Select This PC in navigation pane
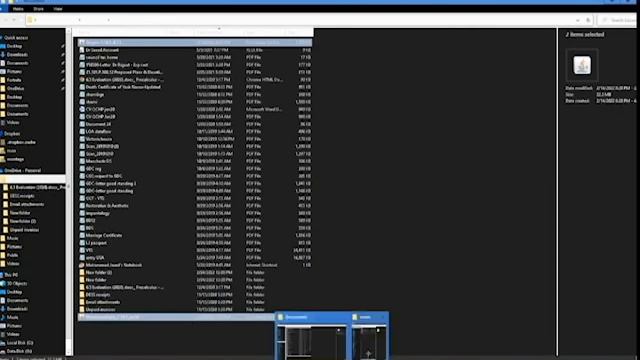 pyautogui.click(x=11, y=275)
